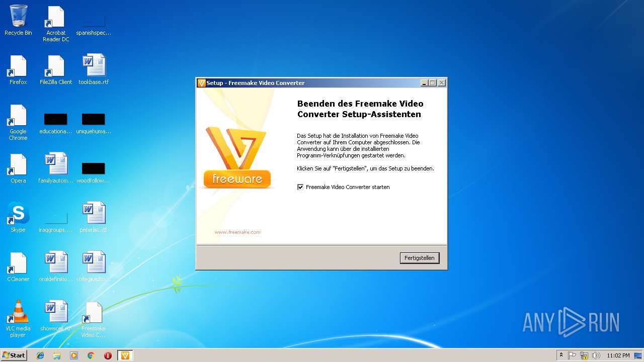Minimize the Setup window
This screenshot has width=644, height=362.
coord(424,83)
